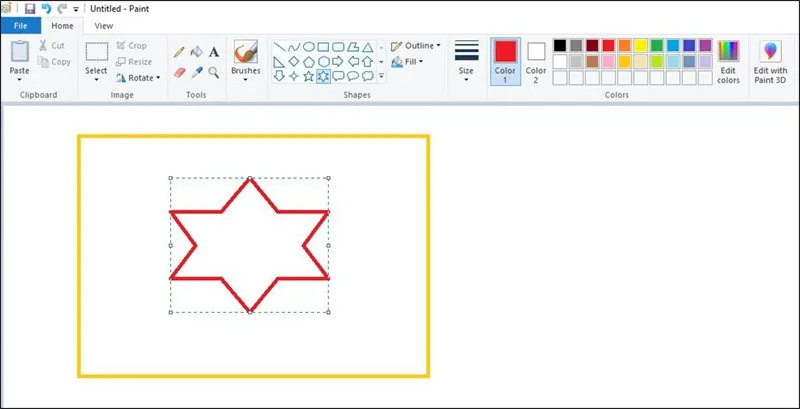This screenshot has width=800, height=409.
Task: Activate the Text tool
Action: pos(214,51)
